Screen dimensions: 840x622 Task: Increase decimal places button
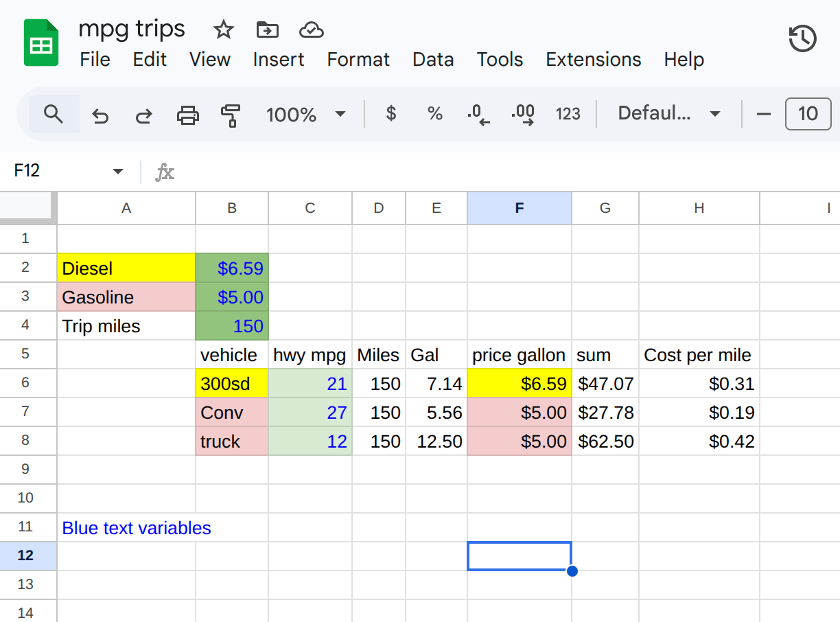pyautogui.click(x=524, y=115)
